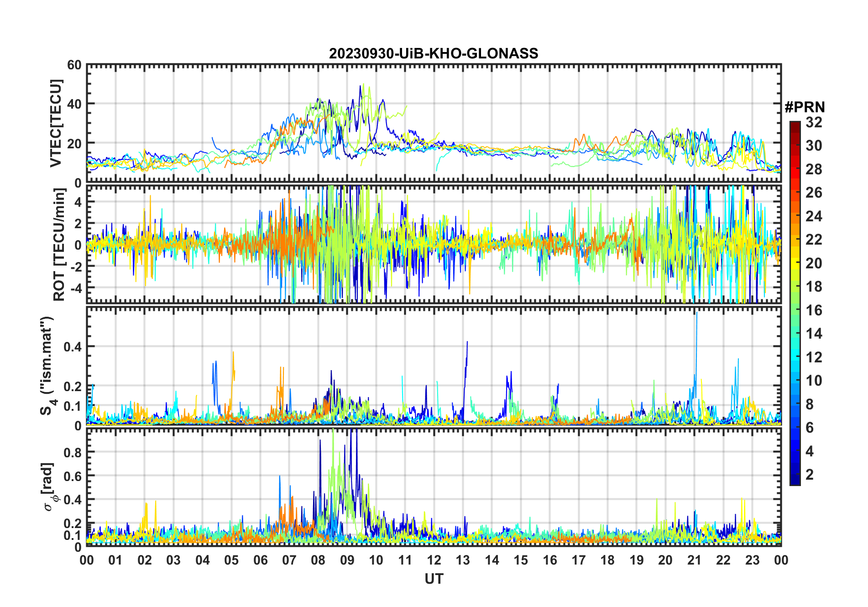Click the ROT [TECU/min] y-axis label
Screen dimensions: 868x607
tap(59, 244)
